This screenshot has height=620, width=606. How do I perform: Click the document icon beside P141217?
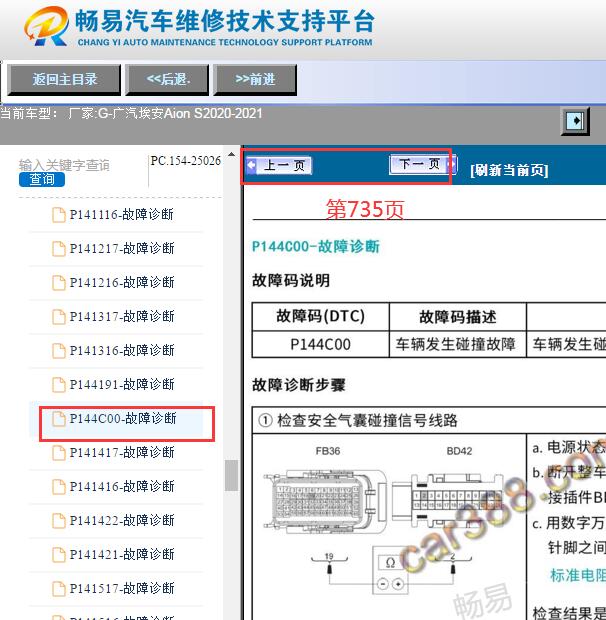(x=59, y=249)
